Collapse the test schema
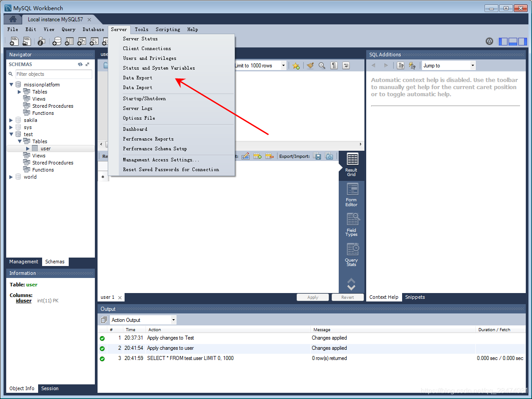532x399 pixels. (11, 134)
